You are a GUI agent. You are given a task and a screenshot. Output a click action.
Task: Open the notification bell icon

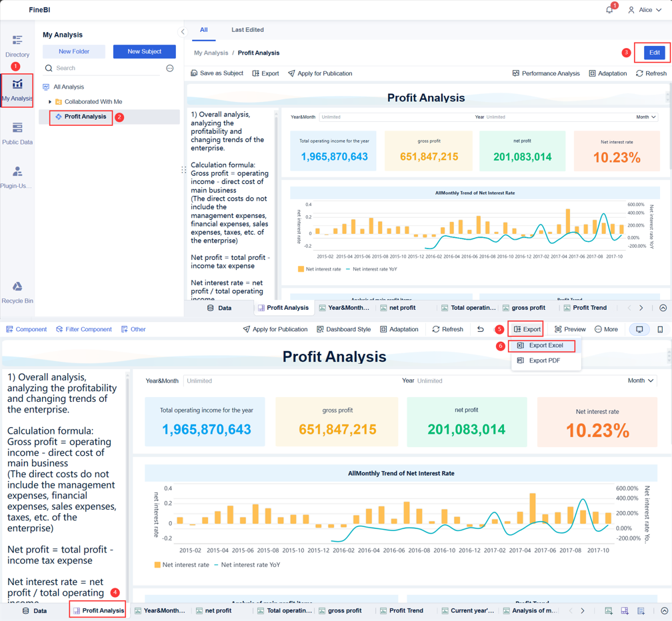(x=608, y=10)
